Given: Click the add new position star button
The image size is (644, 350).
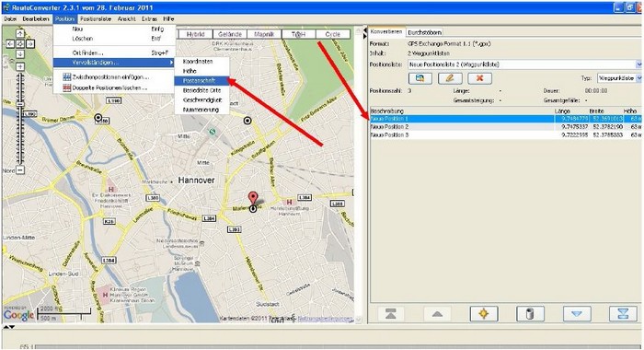Looking at the screenshot, I should [x=483, y=314].
